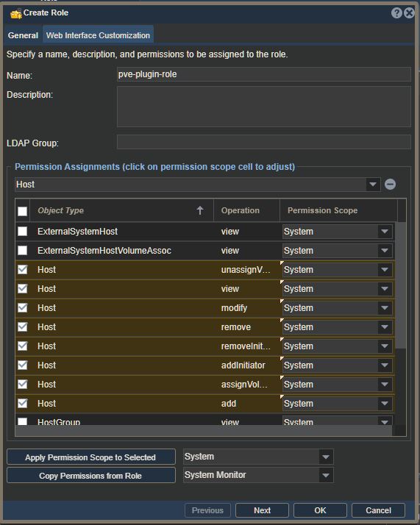Screen dimensions: 420x525
Task: Click the Description text field
Action: (264, 107)
